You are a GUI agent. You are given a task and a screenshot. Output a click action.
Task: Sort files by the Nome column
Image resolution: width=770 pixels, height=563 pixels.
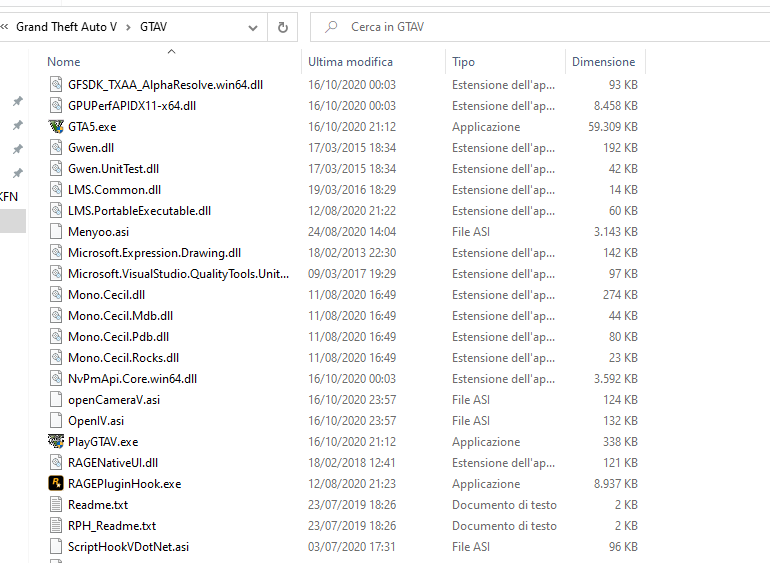click(63, 62)
